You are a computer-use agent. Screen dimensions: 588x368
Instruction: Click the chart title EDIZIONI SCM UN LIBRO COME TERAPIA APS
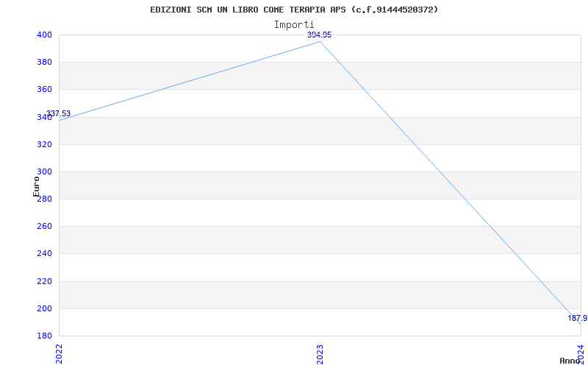[x=294, y=10]
